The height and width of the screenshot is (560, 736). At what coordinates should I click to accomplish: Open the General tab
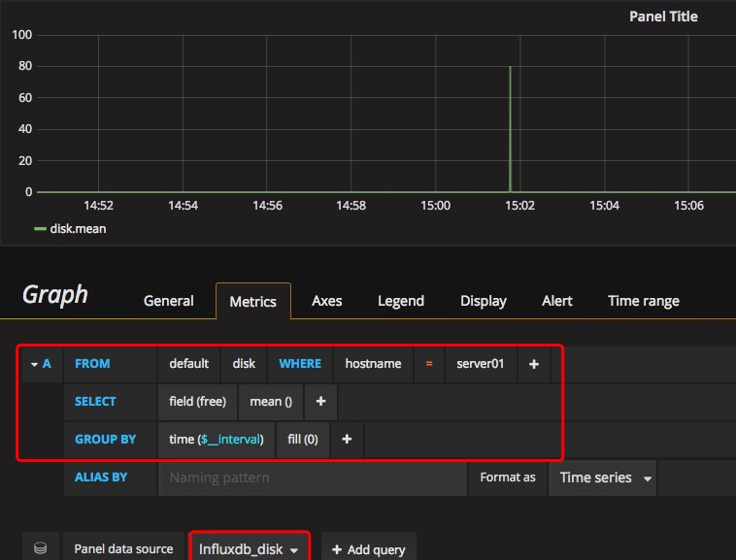tap(169, 301)
